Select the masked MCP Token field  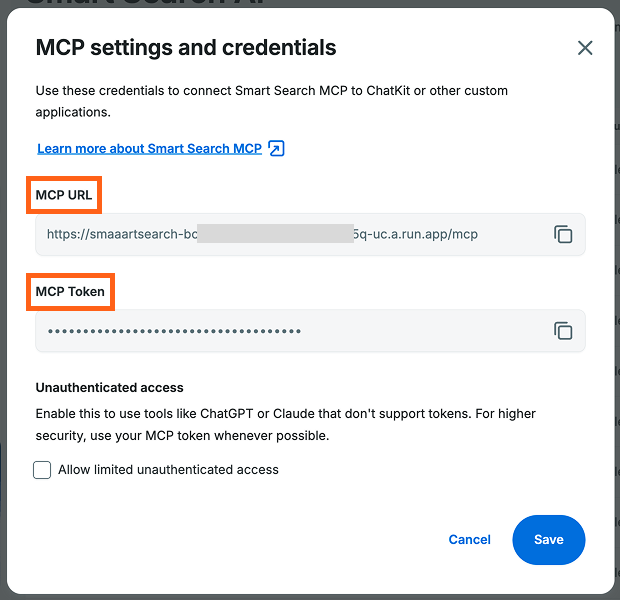tap(310, 331)
